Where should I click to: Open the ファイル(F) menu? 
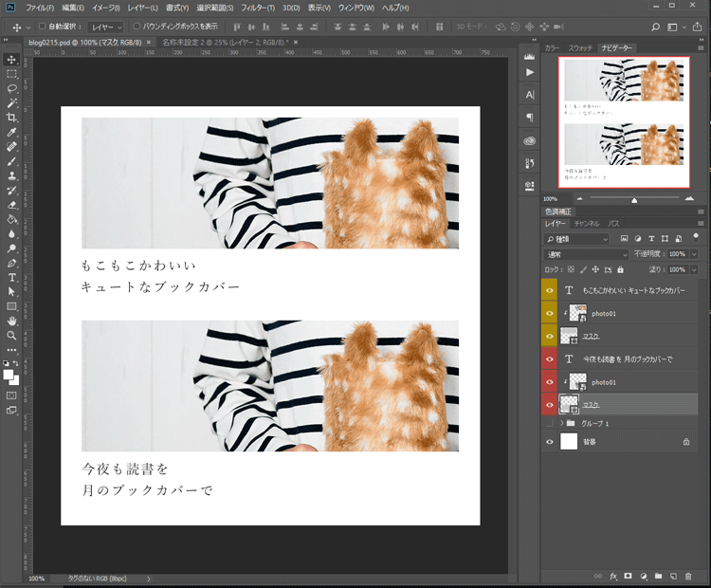point(40,8)
